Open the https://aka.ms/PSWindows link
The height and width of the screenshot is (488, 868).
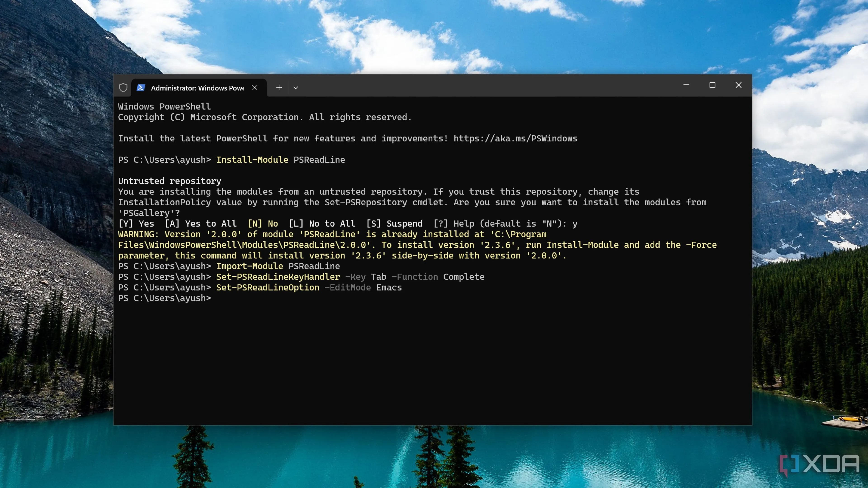tap(515, 138)
